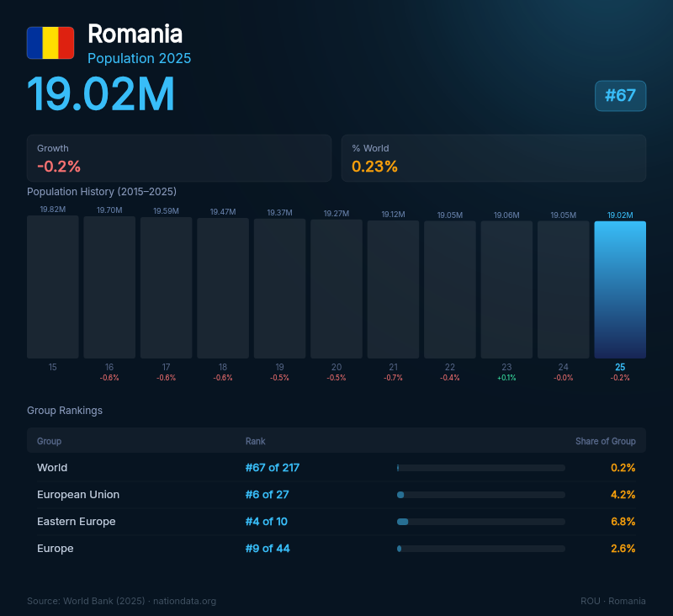Click the Population 2025 subtitle
The height and width of the screenshot is (616, 673).
tap(139, 58)
